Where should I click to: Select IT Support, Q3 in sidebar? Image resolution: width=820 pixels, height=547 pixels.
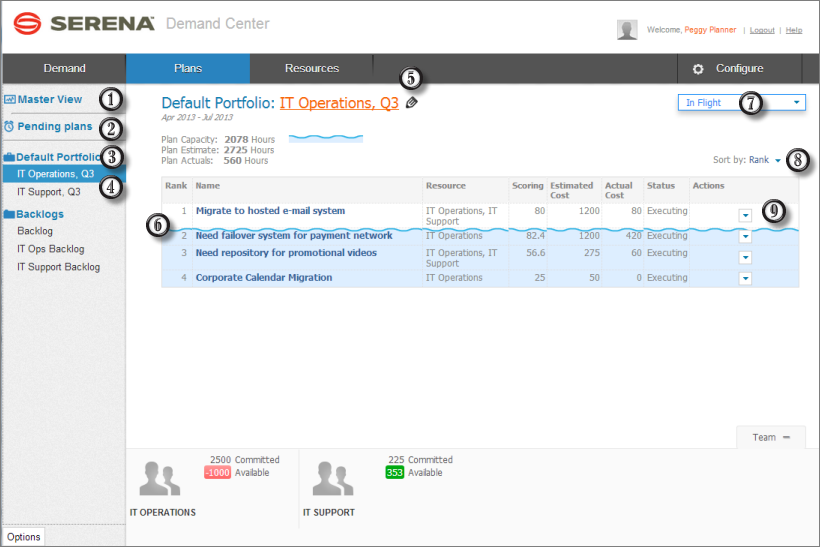49,191
